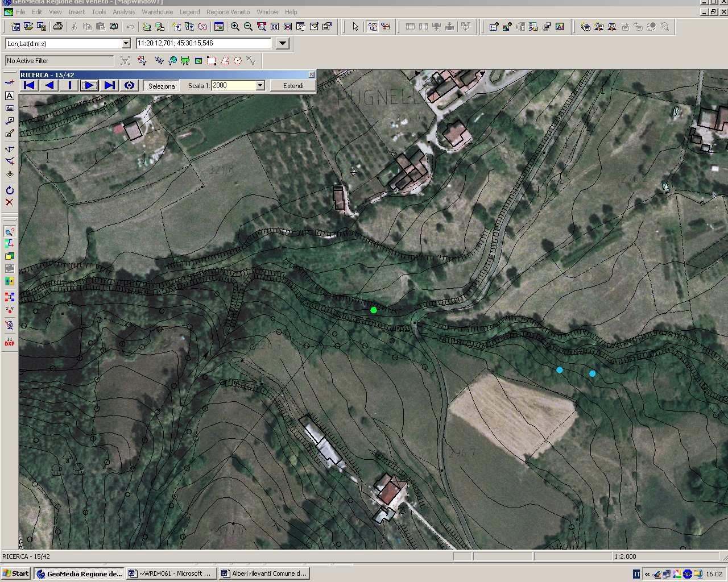Switch to ~WRD4061 Microsoft Word taskbar item
This screenshot has width=728, height=582.
point(171,573)
